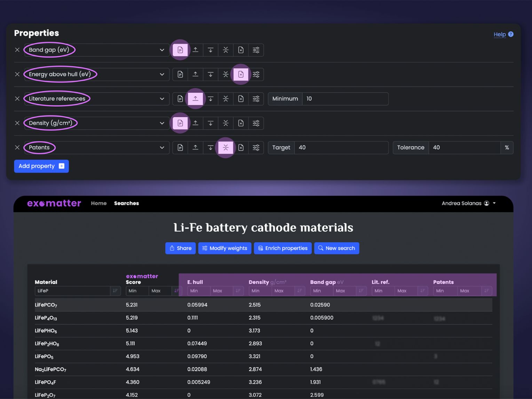Select the exclude icon for Energy above hull

click(241, 74)
